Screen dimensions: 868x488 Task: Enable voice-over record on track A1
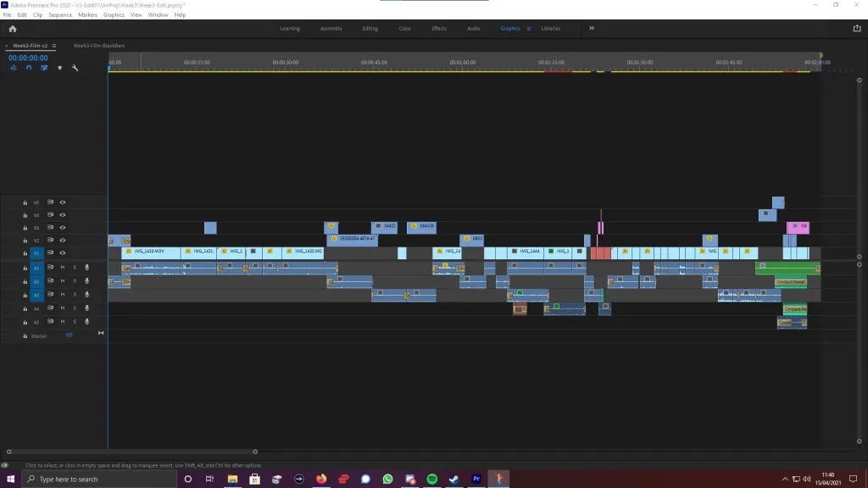pos(86,268)
